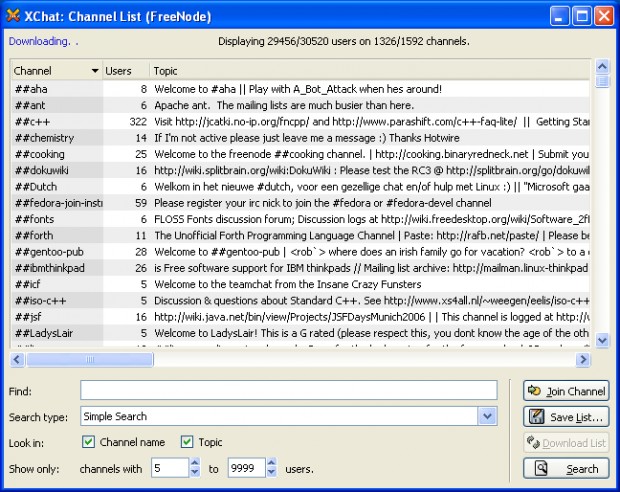Click the 'Displaying 29456/30520 users' status text
Image resolution: width=620 pixels, height=492 pixels.
coord(344,41)
